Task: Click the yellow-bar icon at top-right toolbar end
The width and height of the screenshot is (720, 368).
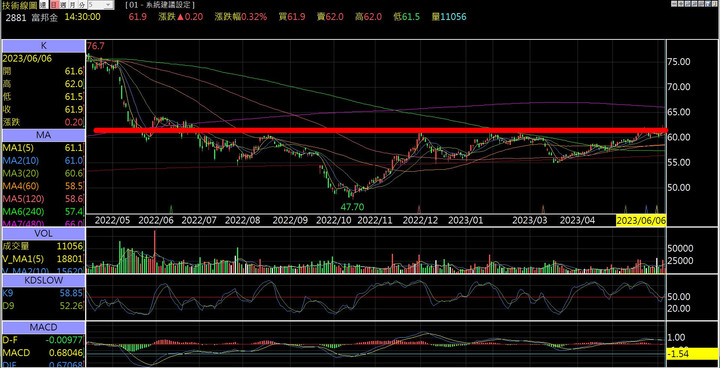Action: 713,4
